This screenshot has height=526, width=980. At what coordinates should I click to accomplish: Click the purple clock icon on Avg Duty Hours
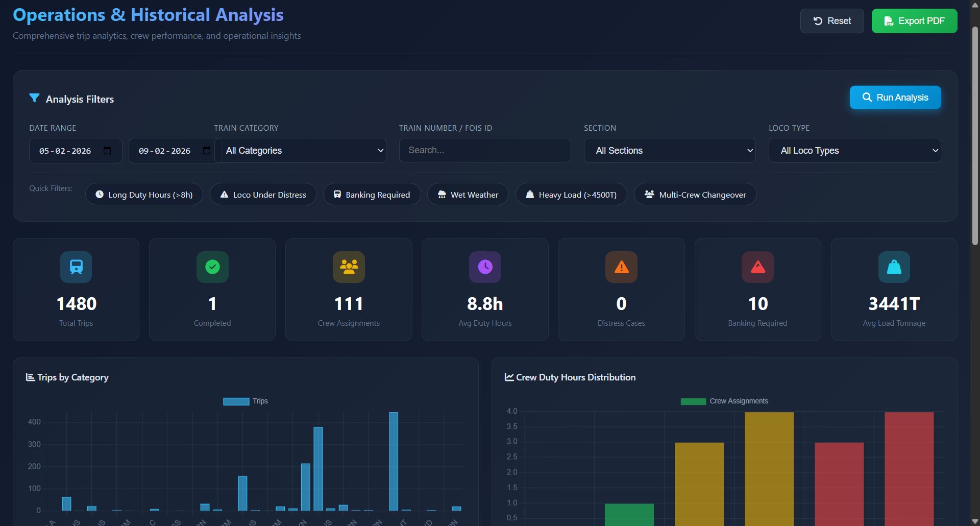[485, 267]
